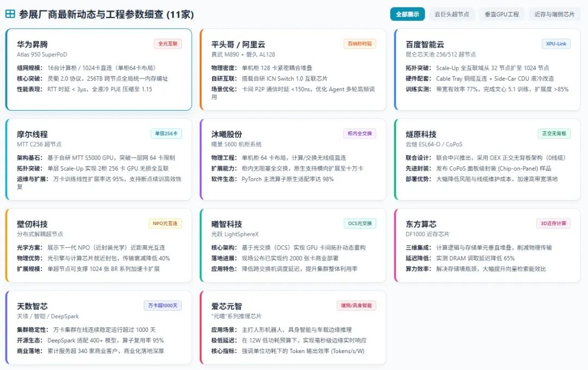Click the 核心突破 line about 灵衢 2.0 协议
The height and width of the screenshot is (370, 588).
click(92, 78)
